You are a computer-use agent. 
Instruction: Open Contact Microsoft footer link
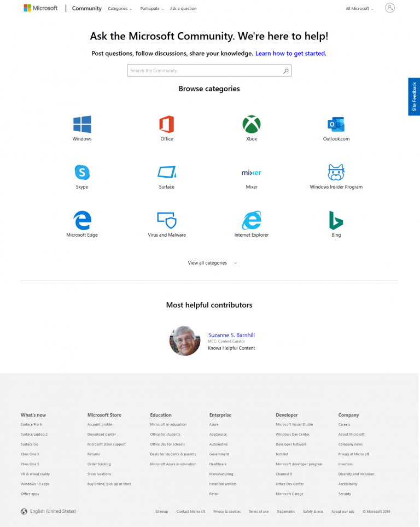(x=191, y=512)
